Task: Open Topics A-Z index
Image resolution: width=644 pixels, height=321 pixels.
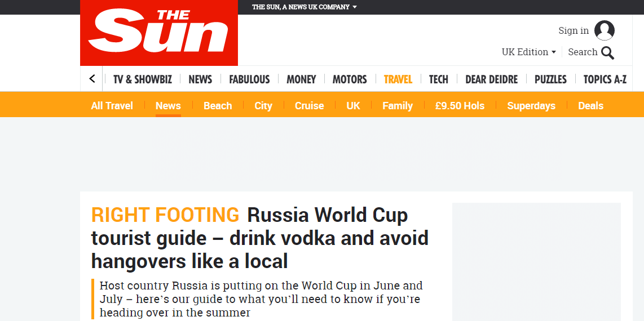Action: click(605, 79)
